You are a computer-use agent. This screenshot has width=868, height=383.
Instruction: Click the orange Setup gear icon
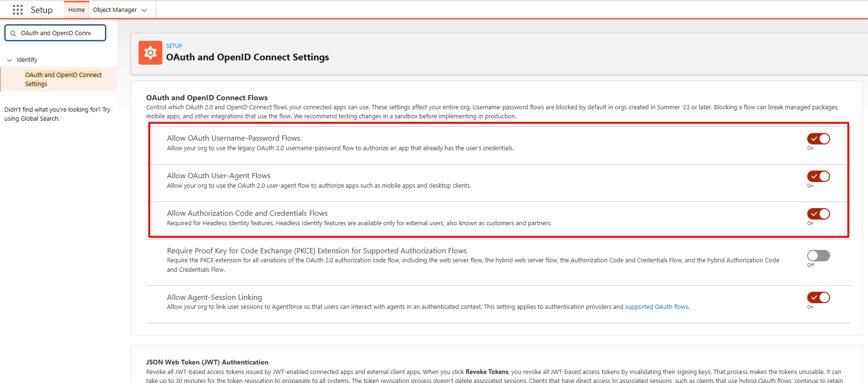pos(150,52)
